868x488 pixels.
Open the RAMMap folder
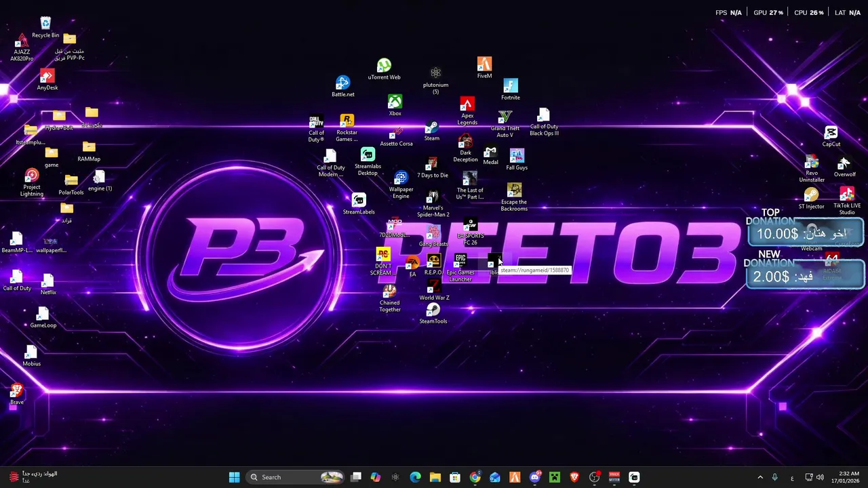point(89,151)
